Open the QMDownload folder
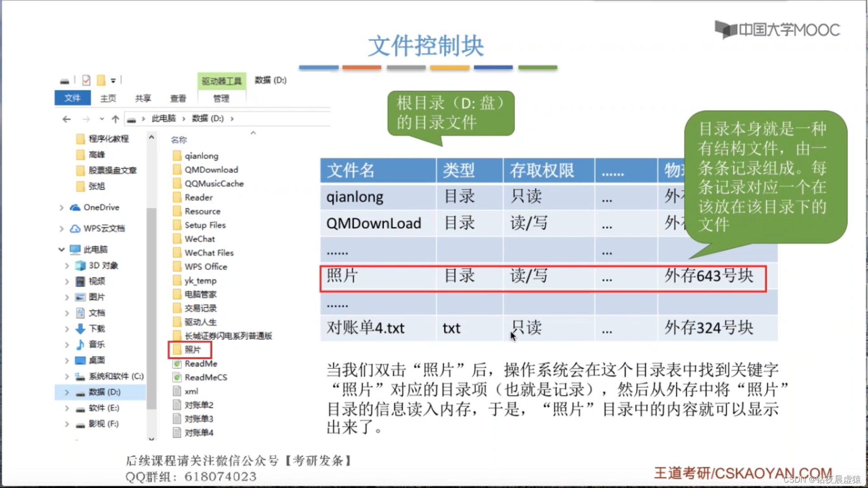Image resolution: width=868 pixels, height=488 pixels. click(x=206, y=170)
